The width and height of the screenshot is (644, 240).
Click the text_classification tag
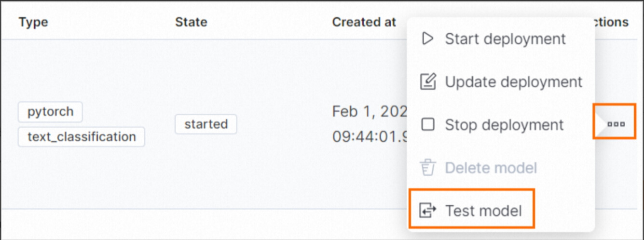82,137
